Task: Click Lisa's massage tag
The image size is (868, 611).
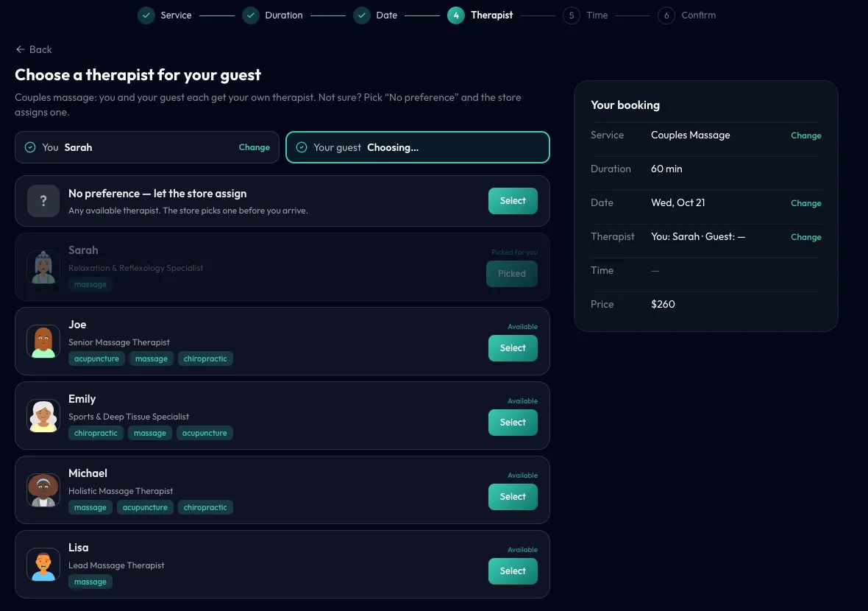Action: pyautogui.click(x=90, y=582)
